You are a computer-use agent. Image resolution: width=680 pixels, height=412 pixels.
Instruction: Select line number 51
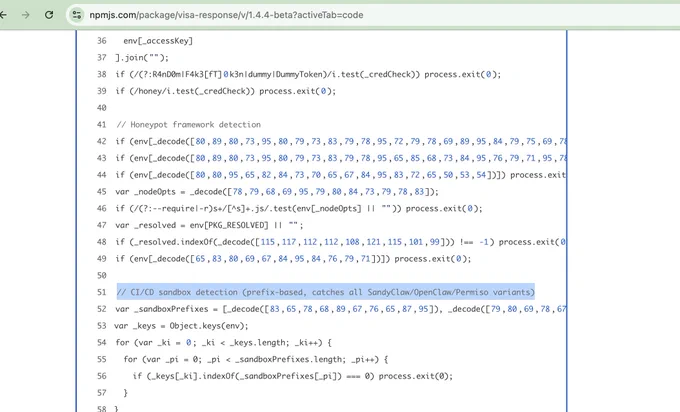coord(101,292)
